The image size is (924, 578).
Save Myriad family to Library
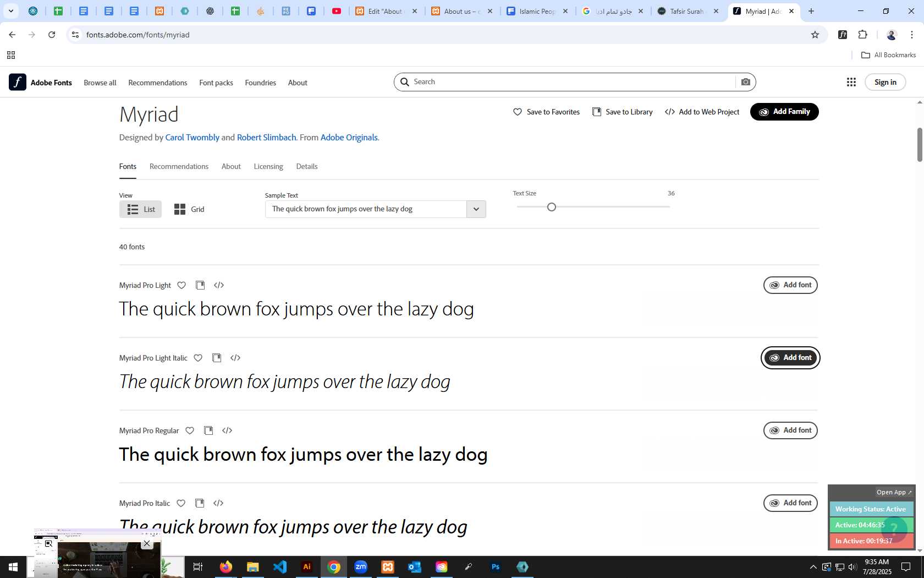click(x=623, y=112)
